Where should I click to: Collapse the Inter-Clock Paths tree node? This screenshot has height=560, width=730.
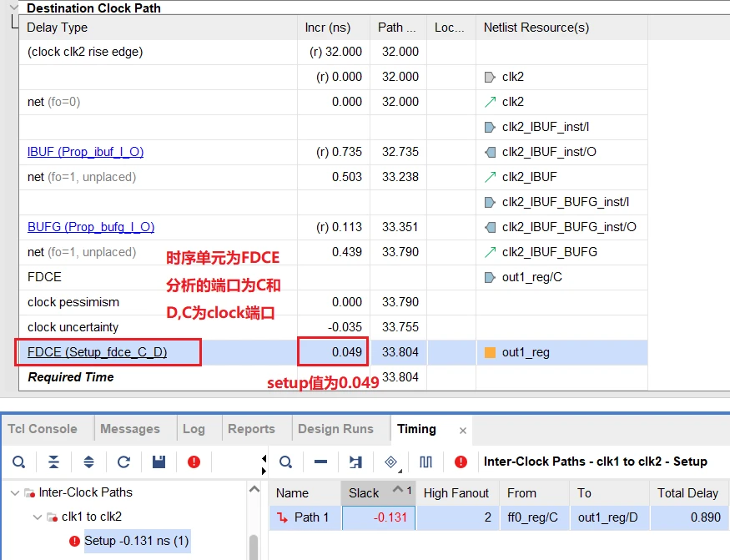15,492
